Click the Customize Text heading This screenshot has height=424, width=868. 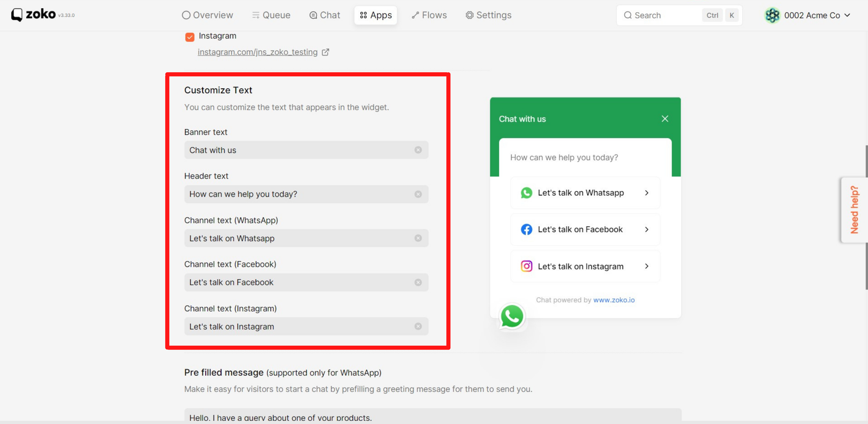(218, 90)
